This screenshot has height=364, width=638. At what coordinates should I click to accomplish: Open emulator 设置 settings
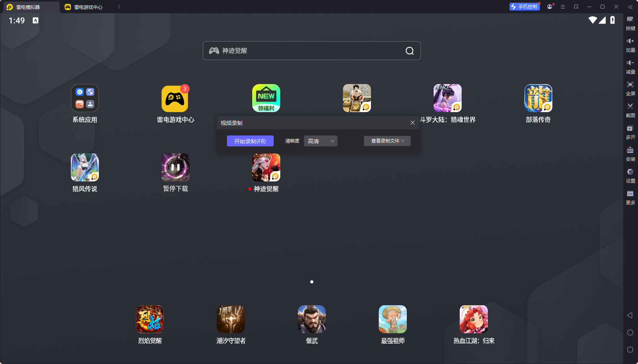630,176
